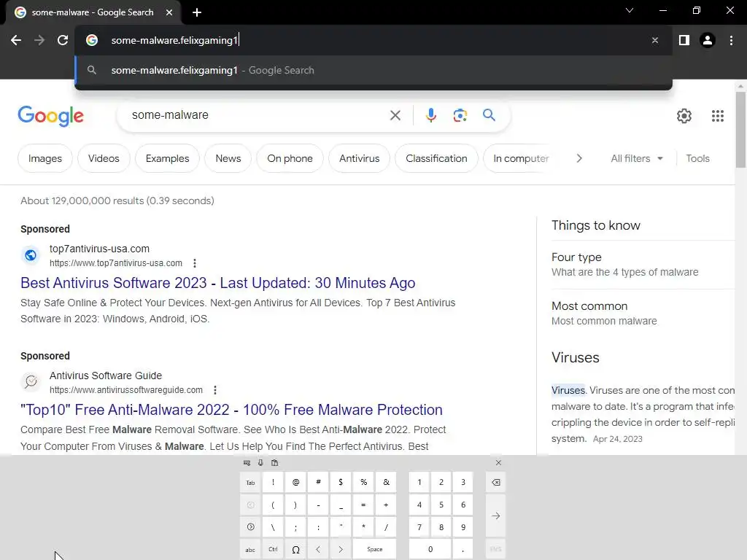
Task: Click inside the Google search field
Action: click(258, 115)
